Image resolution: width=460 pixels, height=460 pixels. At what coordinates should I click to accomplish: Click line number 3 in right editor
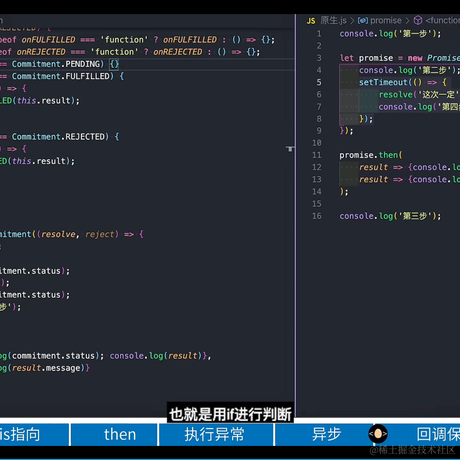point(319,58)
